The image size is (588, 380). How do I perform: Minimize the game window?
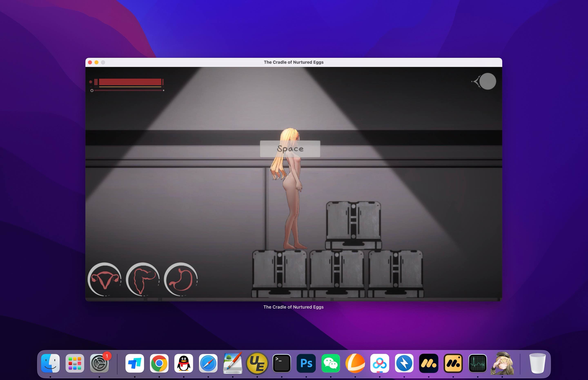coord(96,62)
